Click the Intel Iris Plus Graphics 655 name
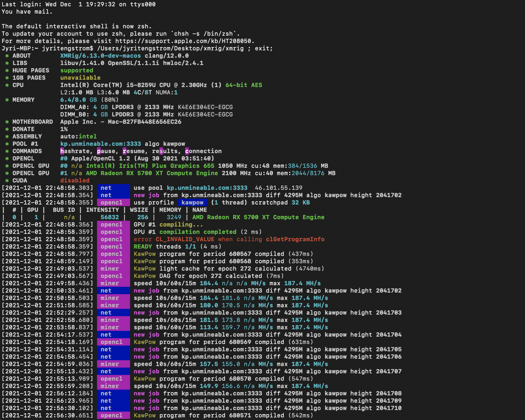This screenshot has width=525, height=420. (150, 166)
